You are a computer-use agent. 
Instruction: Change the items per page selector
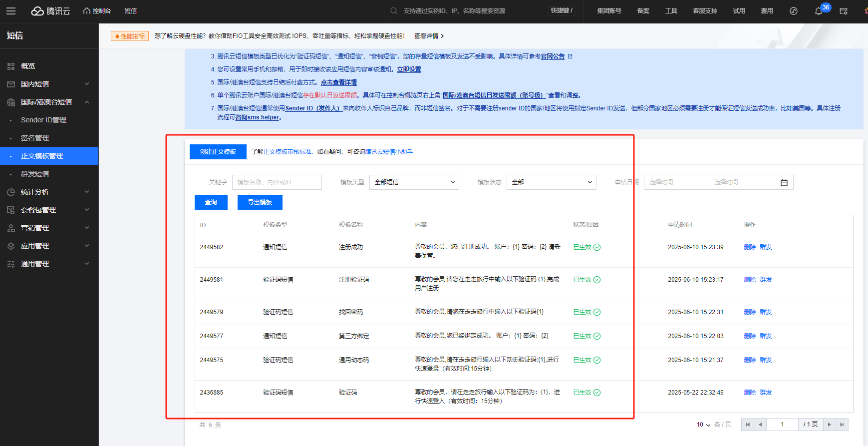[703, 425]
